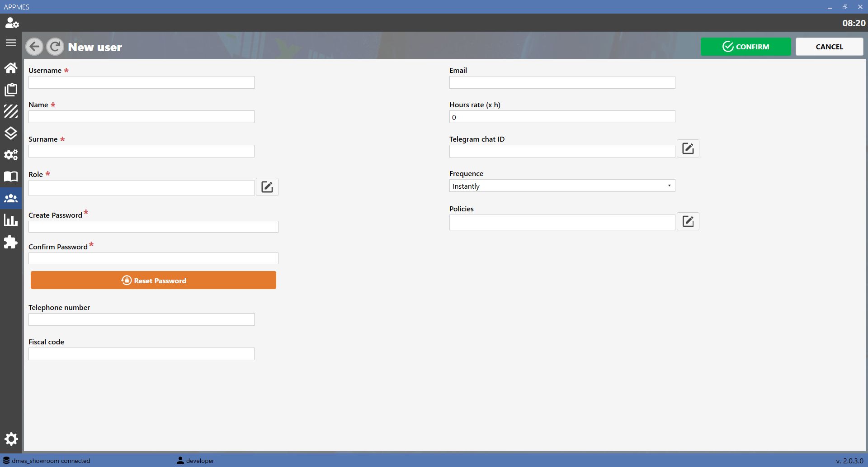Toggle the hamburger menu in sidebar
This screenshot has height=467, width=868.
pos(11,43)
